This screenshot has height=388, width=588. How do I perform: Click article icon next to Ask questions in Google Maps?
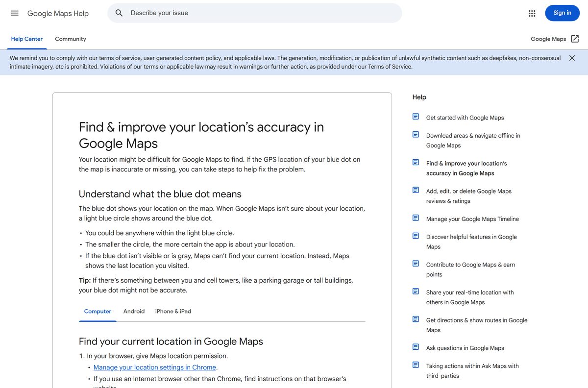point(416,347)
